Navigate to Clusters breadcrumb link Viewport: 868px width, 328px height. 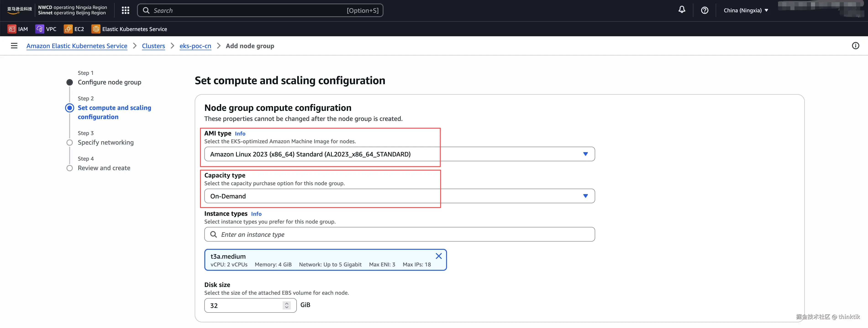click(153, 46)
